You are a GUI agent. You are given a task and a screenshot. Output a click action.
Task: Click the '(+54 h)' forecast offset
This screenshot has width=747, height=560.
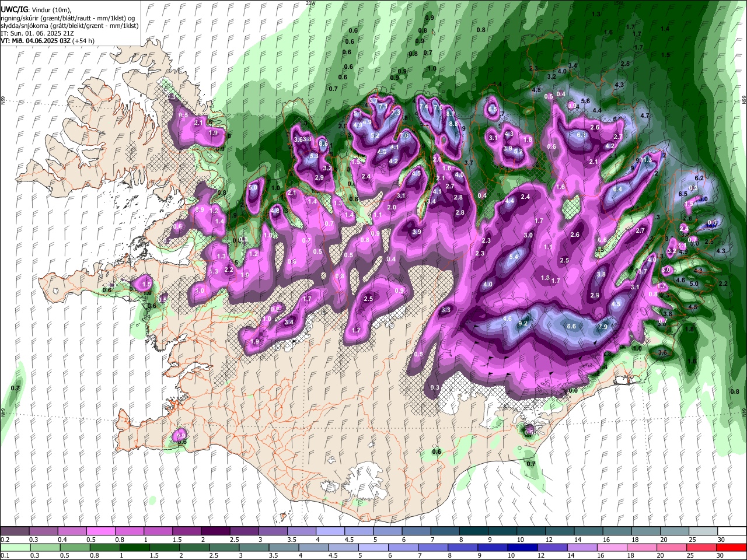coord(84,41)
